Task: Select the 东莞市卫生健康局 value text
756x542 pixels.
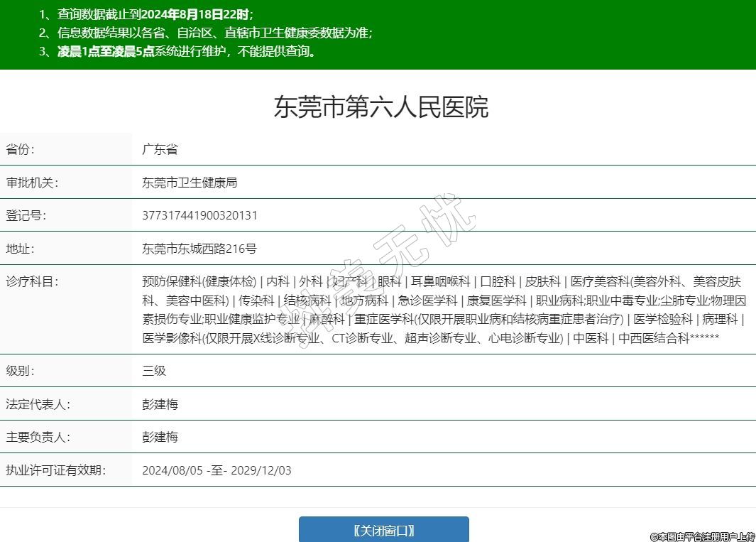Action: point(190,183)
